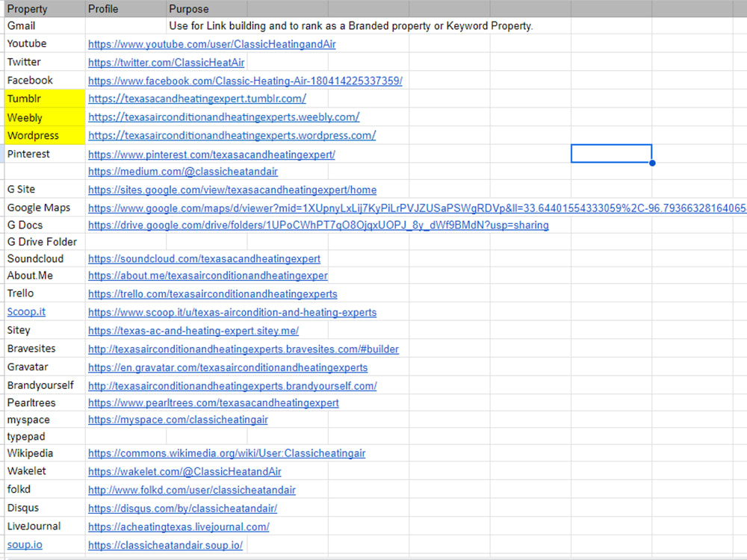Open the Google Maps viewer link
The width and height of the screenshot is (747, 560).
coord(418,208)
